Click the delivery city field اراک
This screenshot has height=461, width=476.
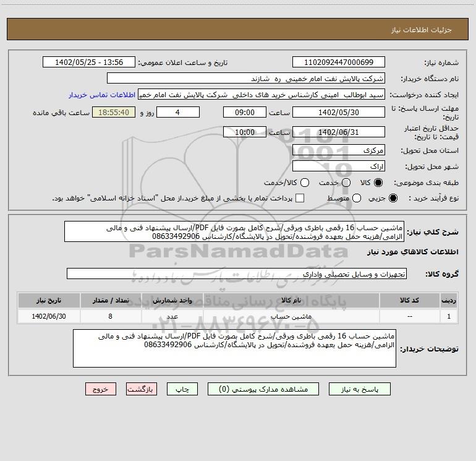coord(339,166)
